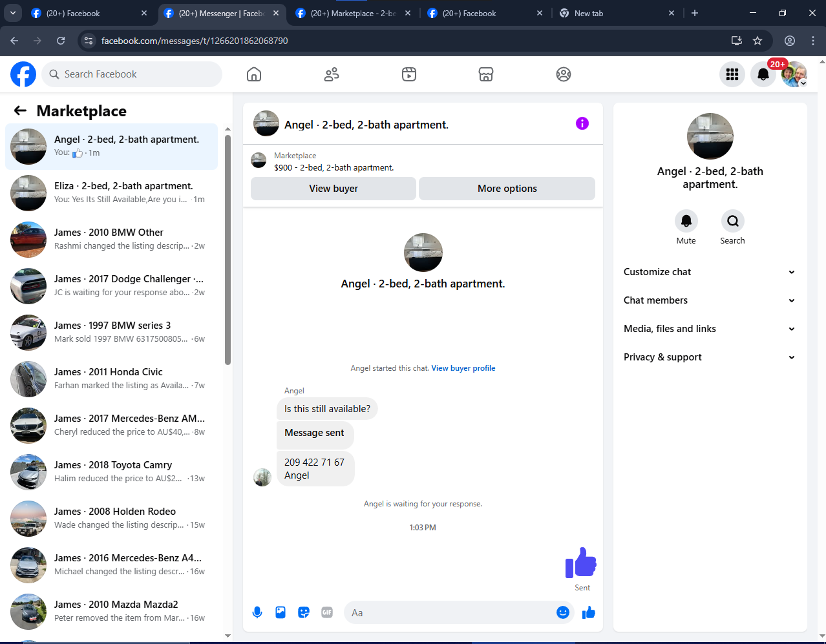Click the browser address bar URL
826x644 pixels.
[x=195, y=41]
